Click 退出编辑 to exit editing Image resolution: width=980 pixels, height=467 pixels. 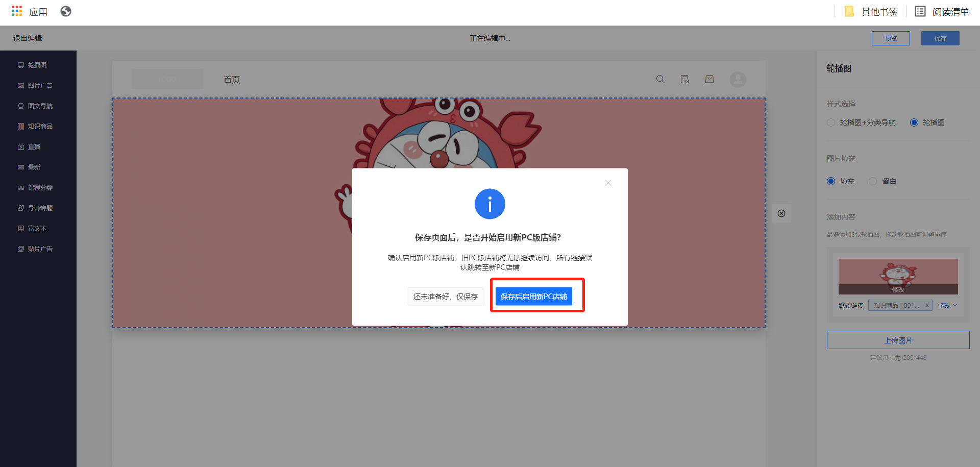(x=28, y=38)
